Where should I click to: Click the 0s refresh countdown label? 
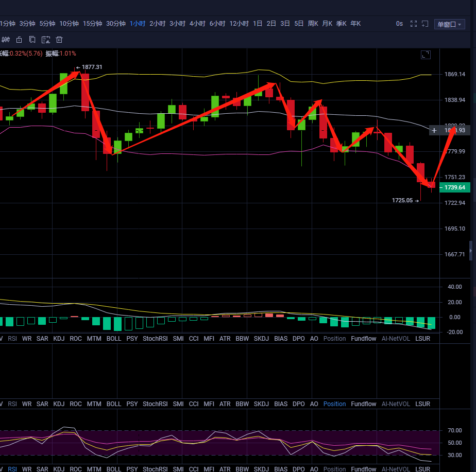[399, 24]
